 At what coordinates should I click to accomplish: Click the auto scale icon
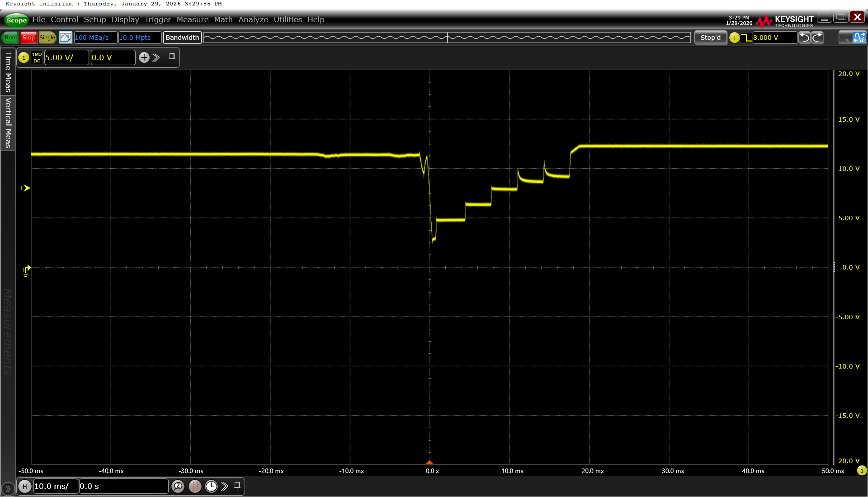(66, 38)
